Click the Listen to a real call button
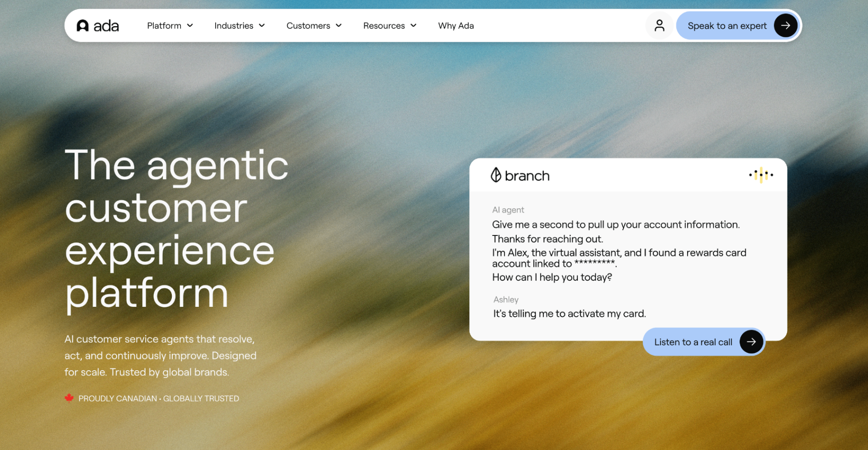The height and width of the screenshot is (450, 868). (704, 342)
